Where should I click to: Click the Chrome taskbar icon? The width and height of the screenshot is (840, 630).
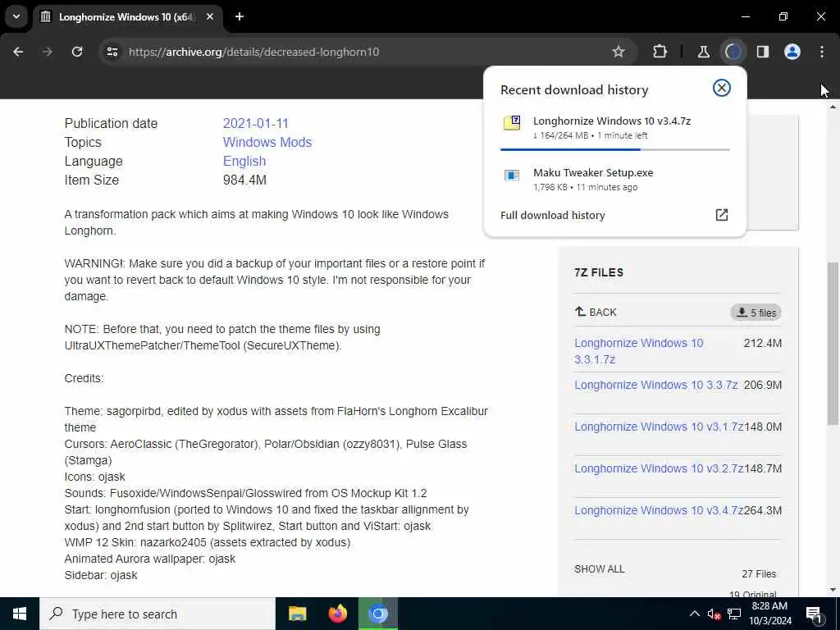tap(377, 614)
